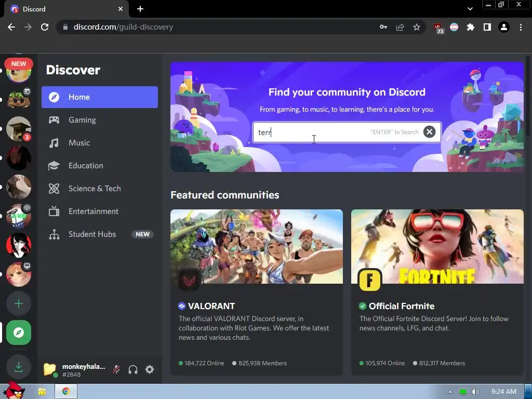Open the Minecraft-style bear server icon
The width and height of the screenshot is (532, 399).
[19, 99]
